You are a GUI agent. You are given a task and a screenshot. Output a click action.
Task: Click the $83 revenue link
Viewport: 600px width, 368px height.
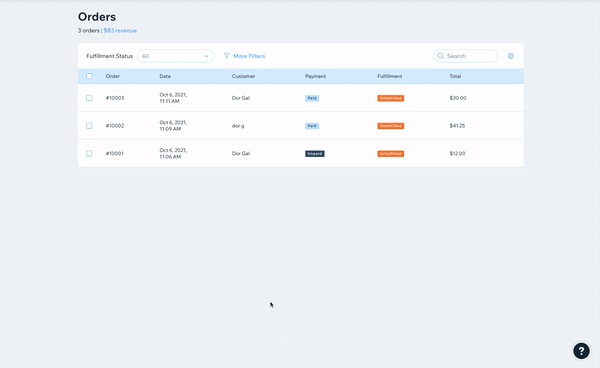pos(120,31)
